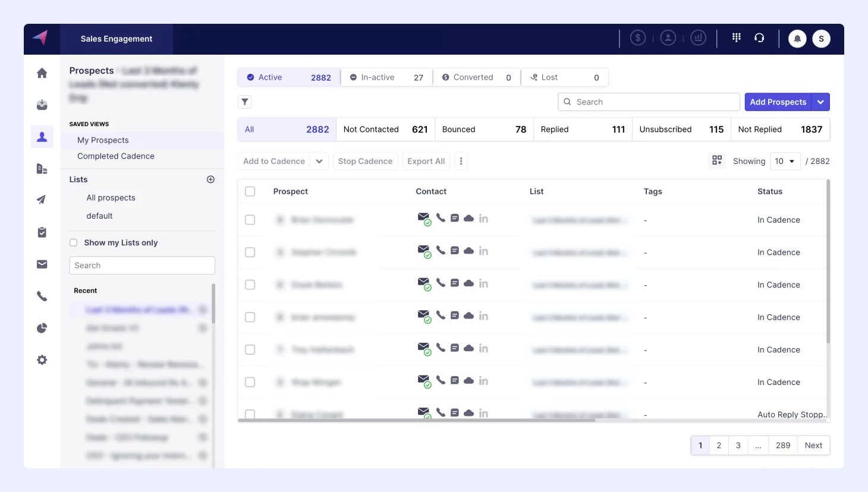The width and height of the screenshot is (868, 492).
Task: Open the dialpad icon in the top bar
Action: click(736, 37)
